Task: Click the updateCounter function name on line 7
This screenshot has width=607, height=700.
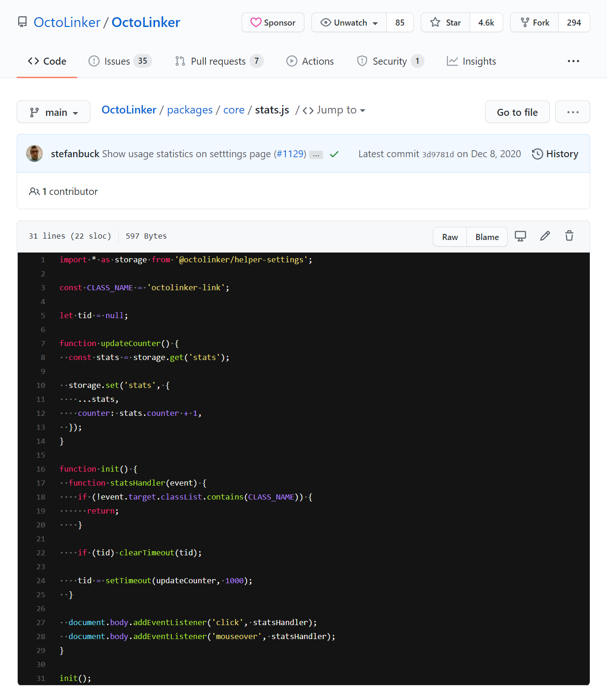Action: pyautogui.click(x=130, y=343)
